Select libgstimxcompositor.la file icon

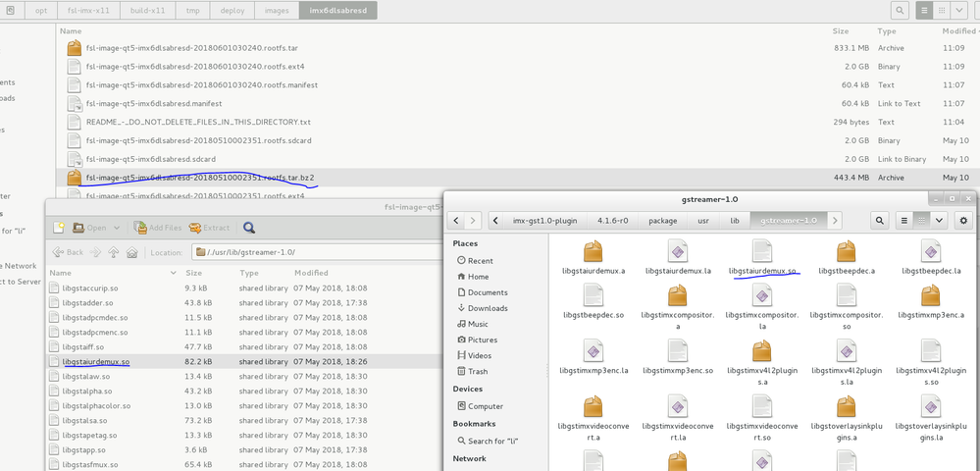point(763,295)
